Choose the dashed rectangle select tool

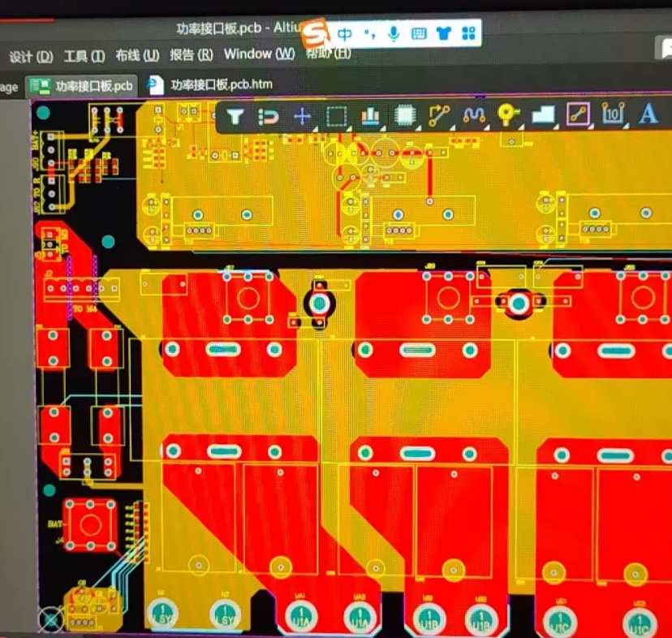click(337, 116)
